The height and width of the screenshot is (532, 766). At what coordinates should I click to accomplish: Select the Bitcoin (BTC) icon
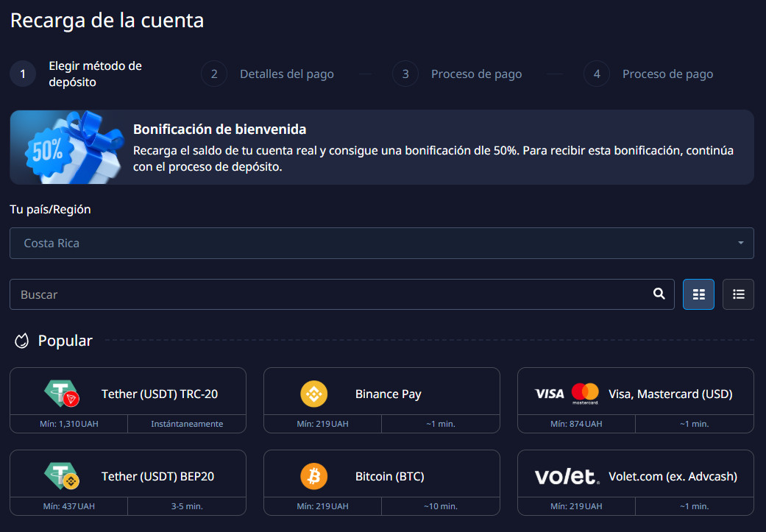[x=314, y=476]
